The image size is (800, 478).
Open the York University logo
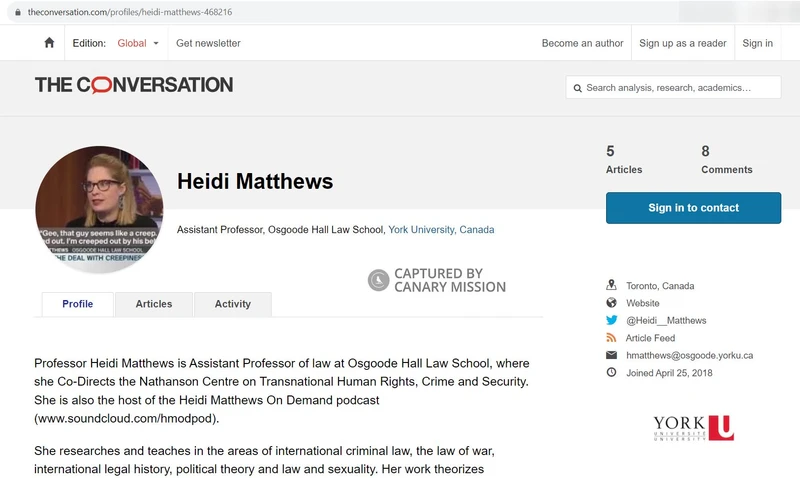[x=693, y=428]
